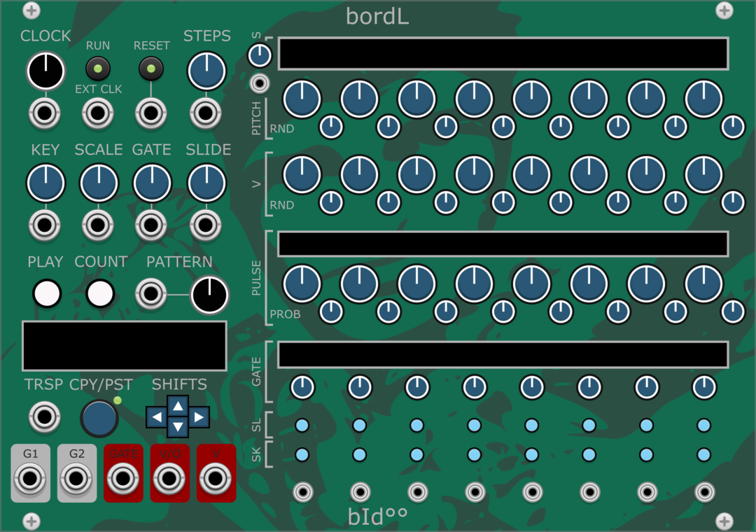Toggle the PLAY mode button
Screen dimensions: 756x532
click(47, 293)
